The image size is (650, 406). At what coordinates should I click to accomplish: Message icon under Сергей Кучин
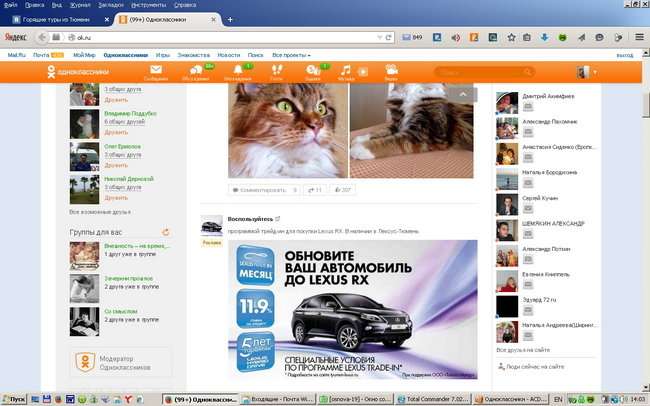tap(528, 209)
